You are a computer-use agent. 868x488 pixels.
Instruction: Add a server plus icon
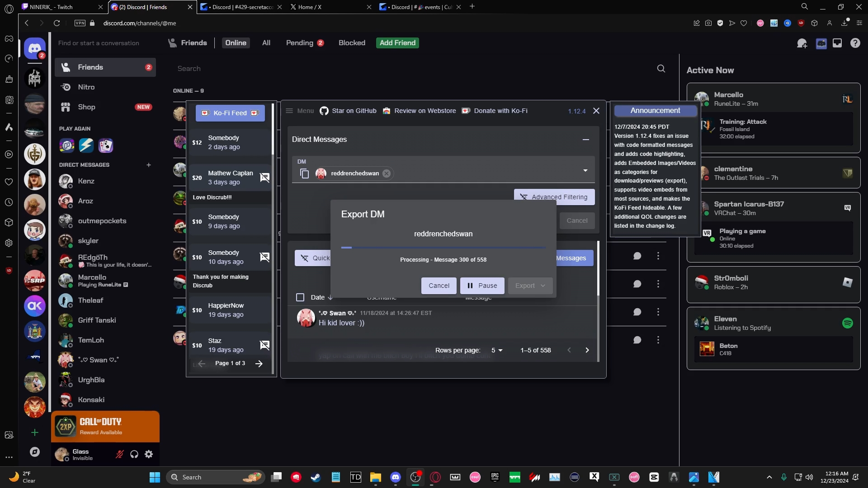[x=35, y=433]
